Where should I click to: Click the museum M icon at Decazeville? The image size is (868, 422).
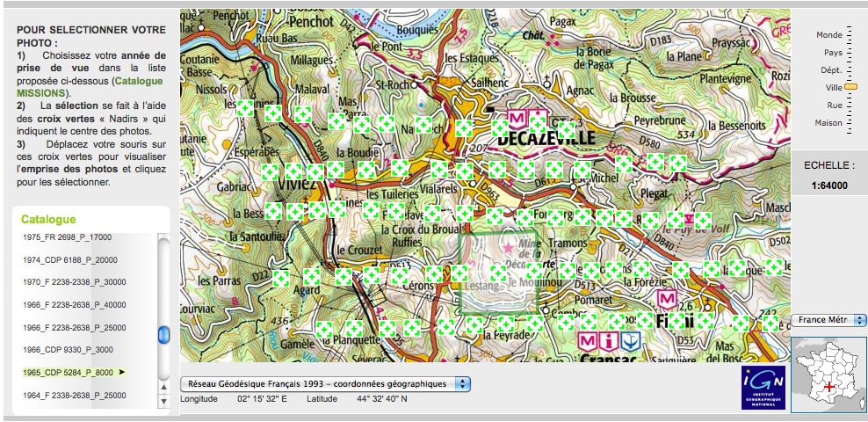click(517, 119)
